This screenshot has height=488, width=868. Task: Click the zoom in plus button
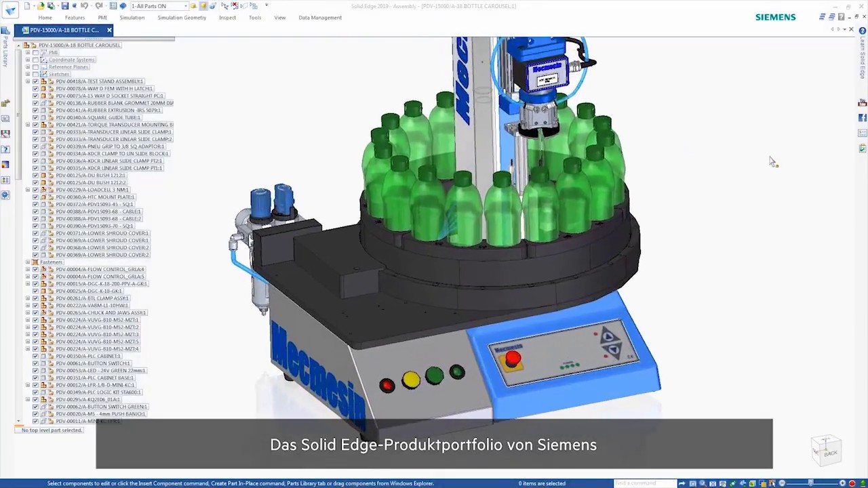842,483
